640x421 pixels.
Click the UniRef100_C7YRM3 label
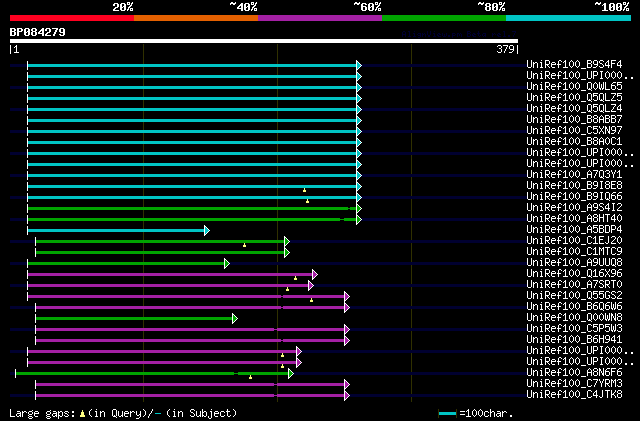click(x=574, y=384)
